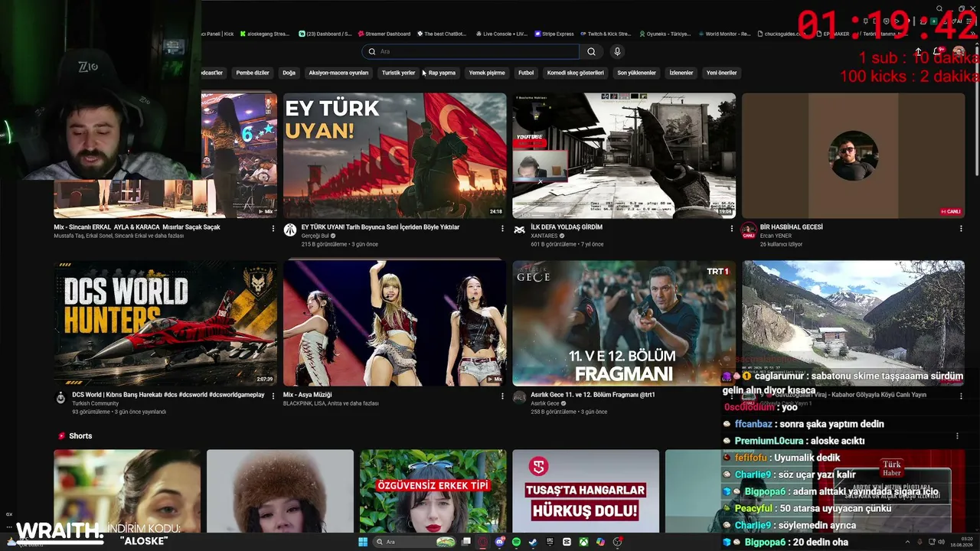
Task: Select the Futbol filter chip
Action: click(526, 73)
